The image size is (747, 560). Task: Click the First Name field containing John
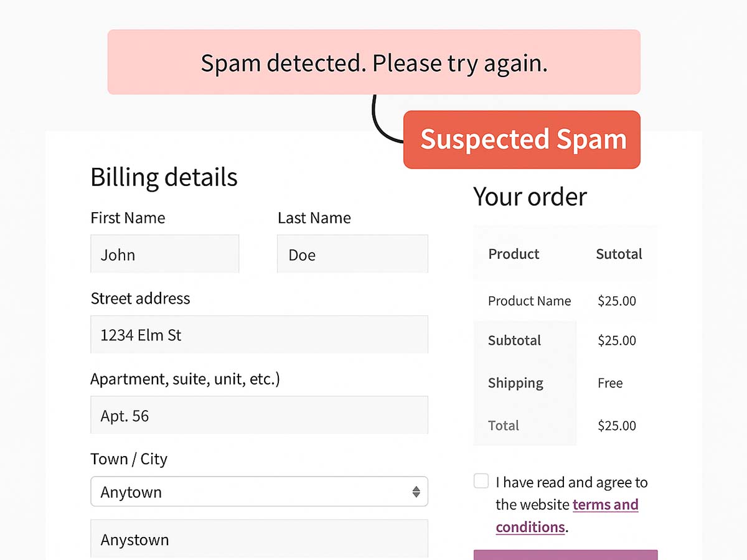(164, 254)
